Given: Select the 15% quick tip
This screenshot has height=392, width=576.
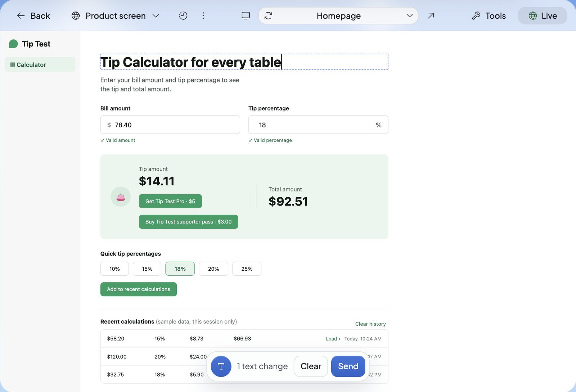Looking at the screenshot, I should (147, 269).
